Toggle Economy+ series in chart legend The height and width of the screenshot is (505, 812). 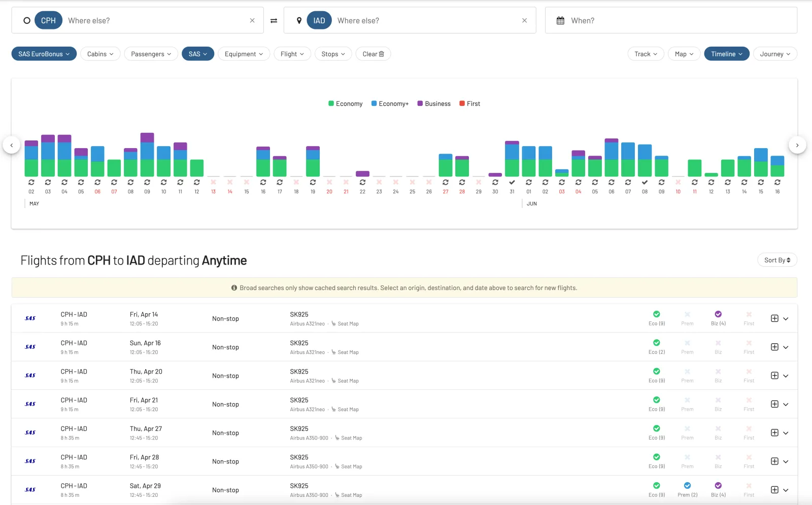coord(390,103)
